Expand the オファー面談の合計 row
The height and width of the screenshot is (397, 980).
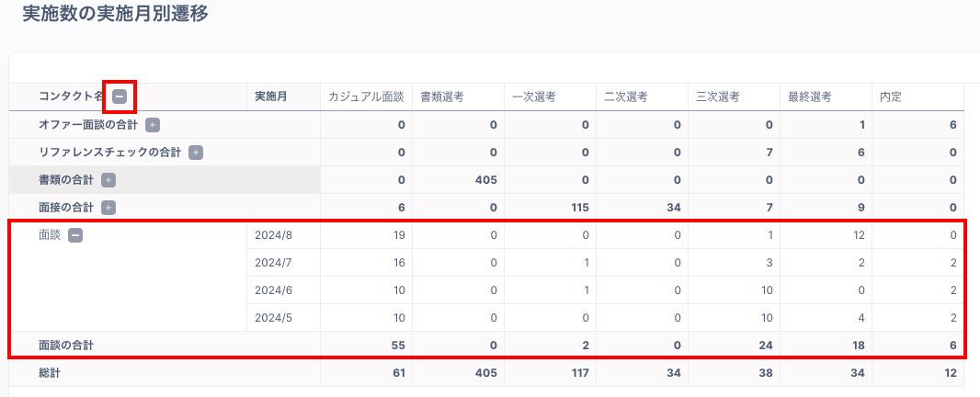coord(153,125)
